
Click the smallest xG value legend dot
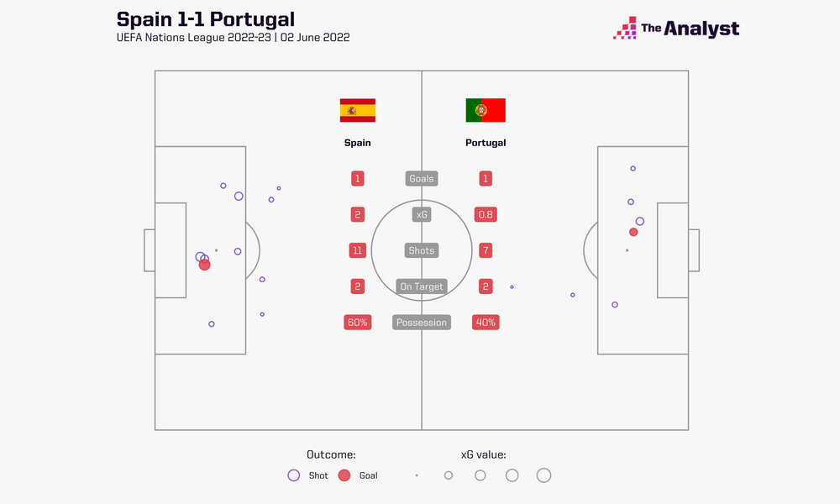(x=417, y=475)
